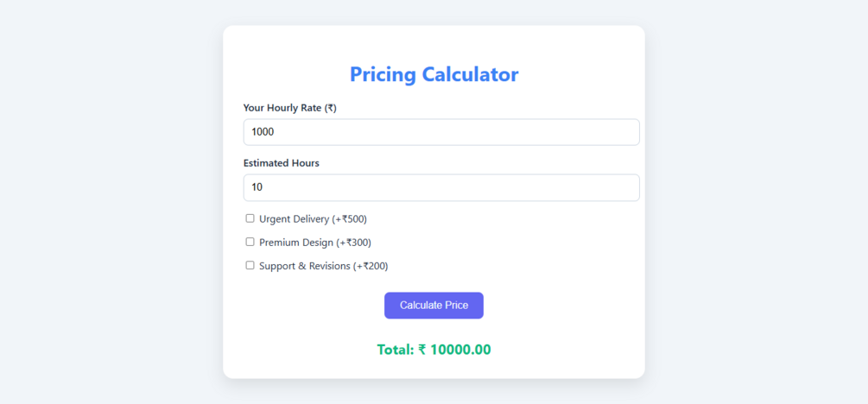This screenshot has width=868, height=404.
Task: Click the (+₹200) surcharge text
Action: point(371,266)
